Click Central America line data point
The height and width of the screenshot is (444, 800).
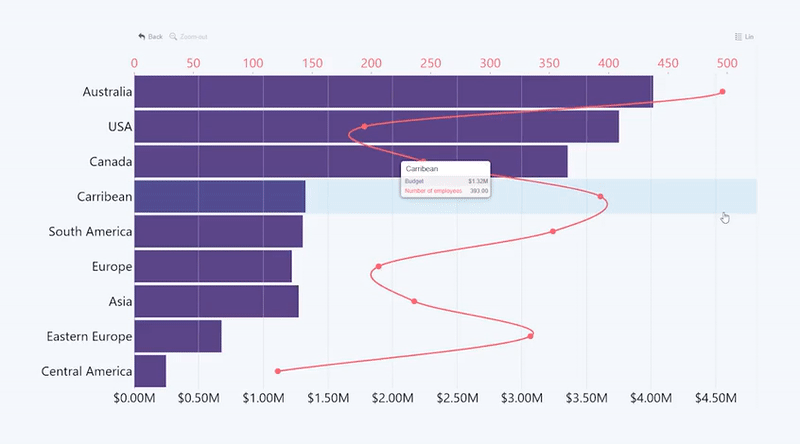click(278, 371)
